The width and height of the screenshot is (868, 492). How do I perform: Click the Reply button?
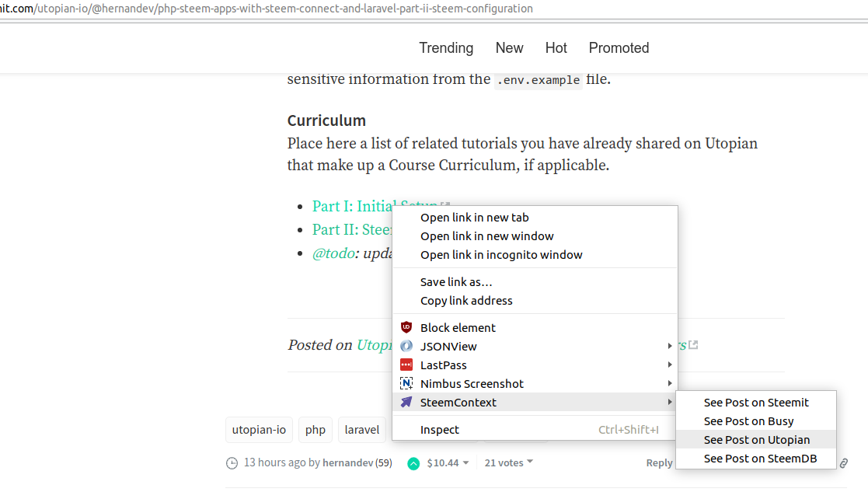click(x=659, y=463)
